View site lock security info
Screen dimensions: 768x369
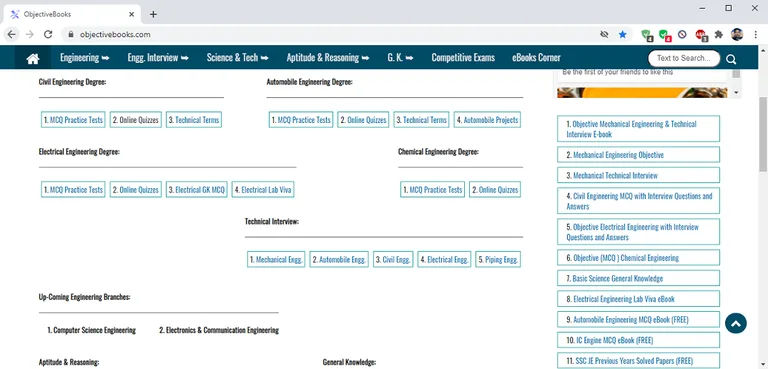(x=71, y=34)
